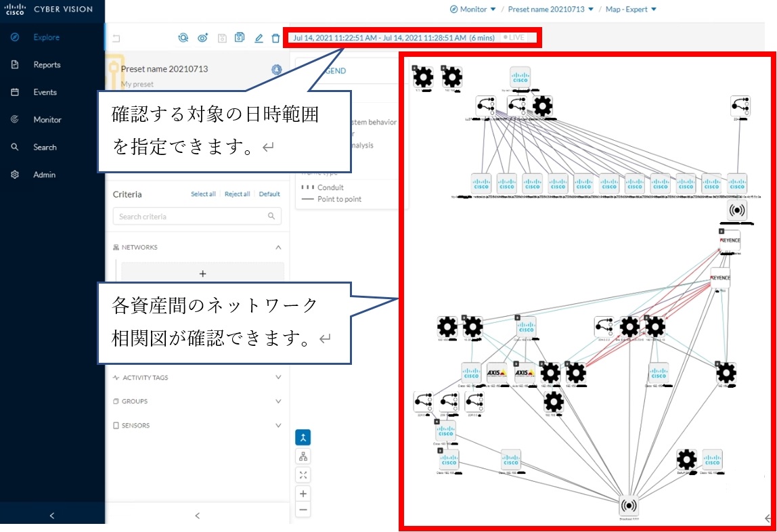This screenshot has height=532, width=777.
Task: Click the save-as icon in preset toolbar
Action: pyautogui.click(x=240, y=37)
